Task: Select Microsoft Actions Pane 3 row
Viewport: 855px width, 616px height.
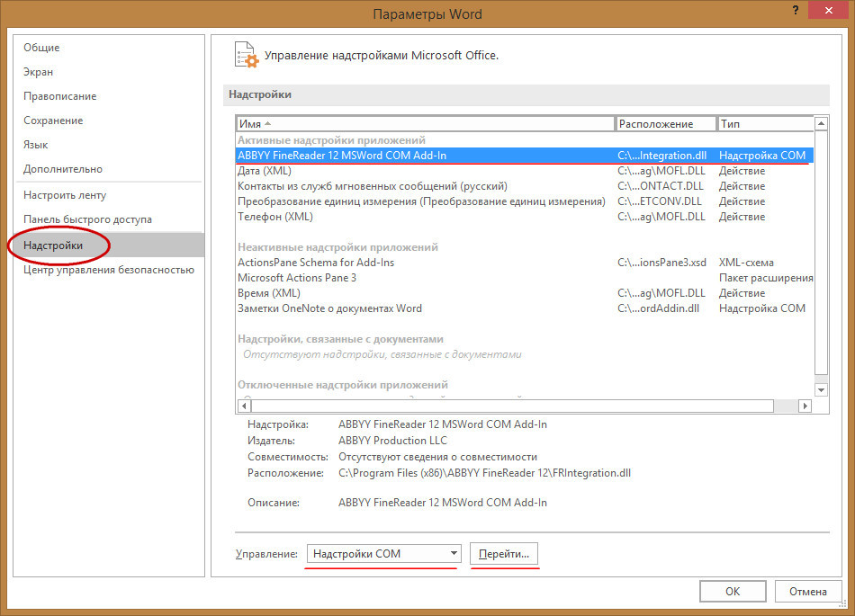Action: click(525, 277)
